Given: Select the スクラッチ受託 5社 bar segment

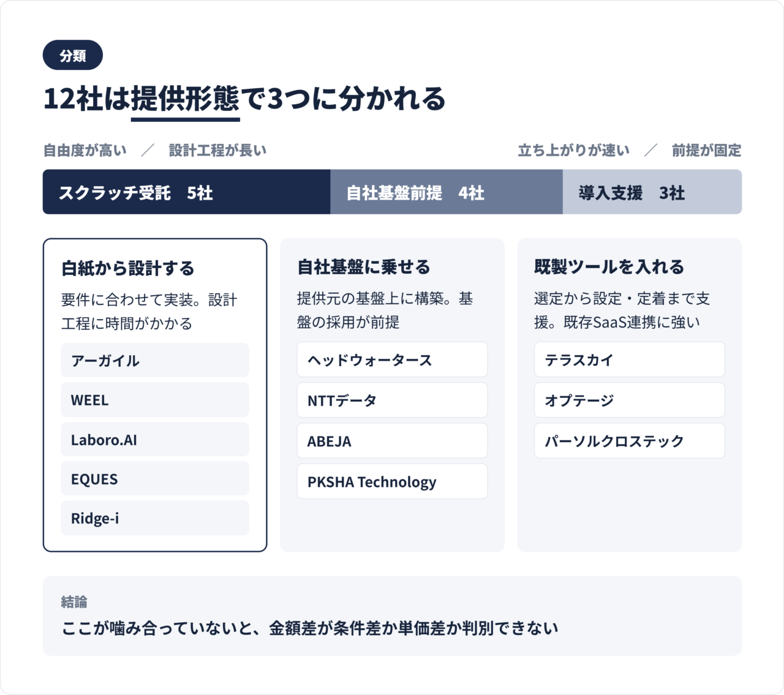Looking at the screenshot, I should pos(186,192).
